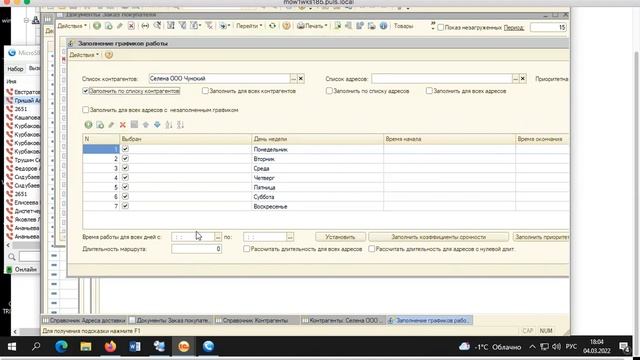Open Firefox from taskbar
Viewport: 640px width, 360px height.
[110, 347]
